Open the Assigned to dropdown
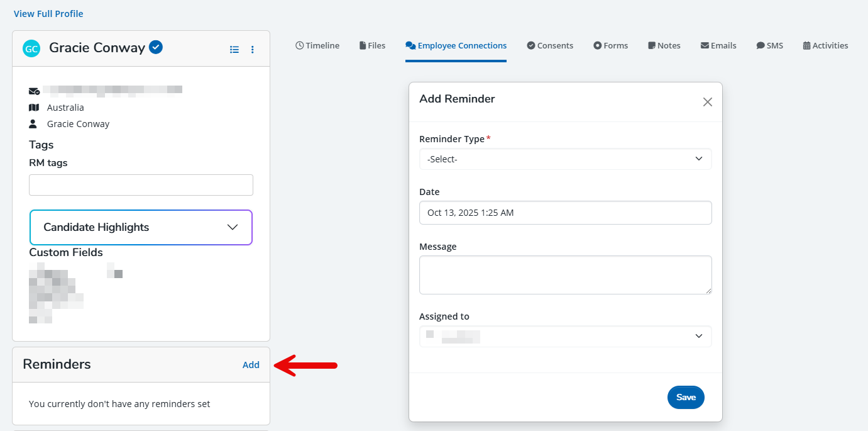 coord(565,337)
